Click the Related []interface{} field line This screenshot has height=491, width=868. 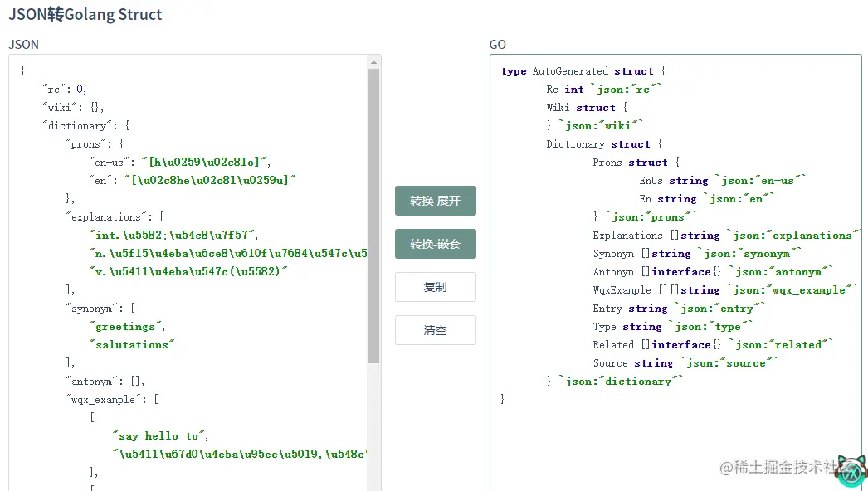[713, 345]
